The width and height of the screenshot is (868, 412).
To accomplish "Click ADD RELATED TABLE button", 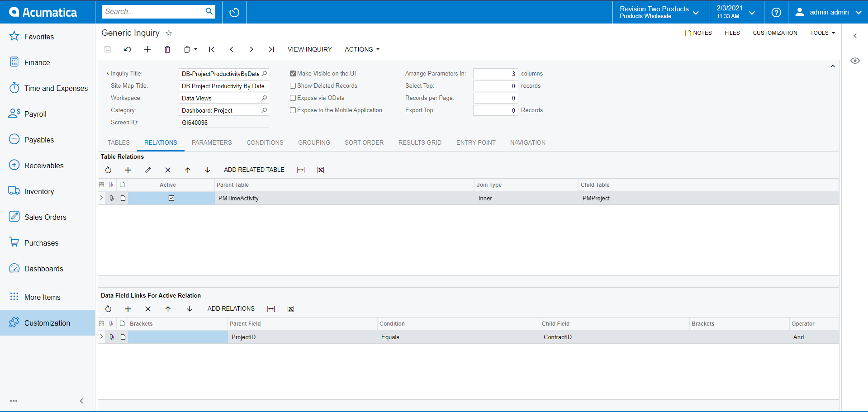I will pyautogui.click(x=254, y=170).
